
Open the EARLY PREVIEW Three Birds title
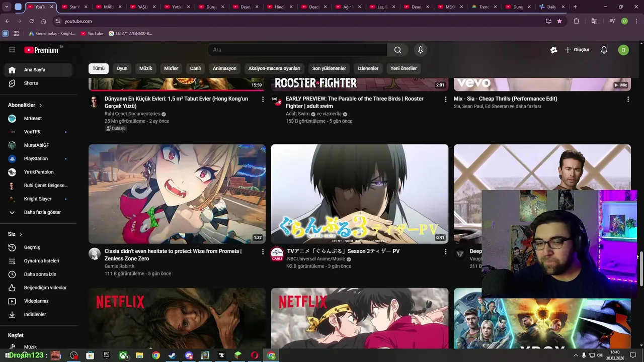click(355, 103)
